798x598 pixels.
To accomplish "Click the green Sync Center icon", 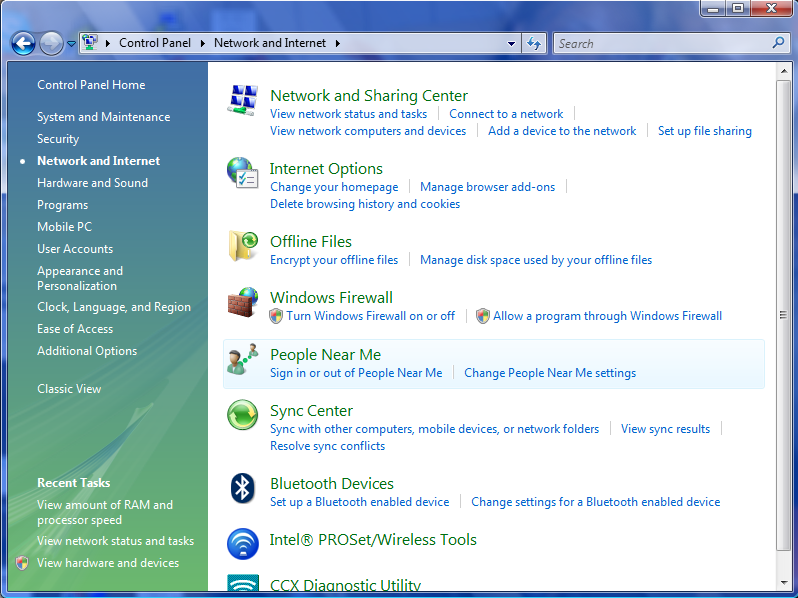I will (243, 415).
